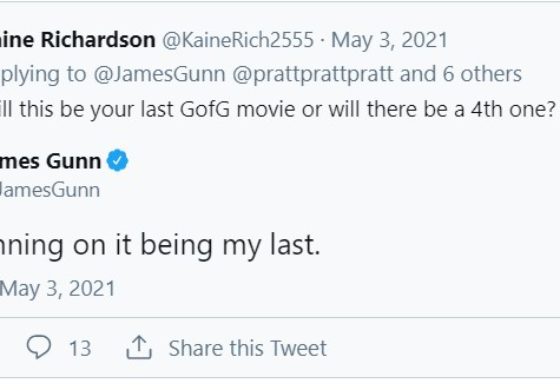Open Kaine Richardson's profile via display name

coord(78,40)
